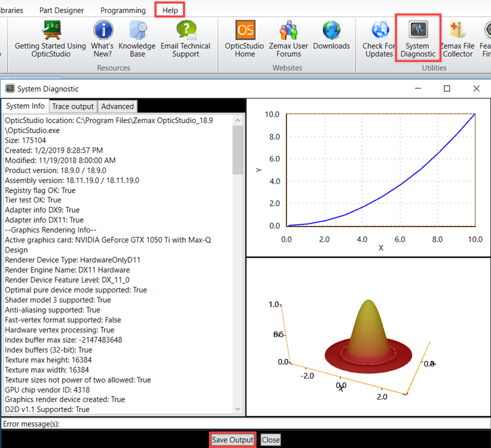The height and width of the screenshot is (448, 491).
Task: Select the 'Size: 175104' line
Action: [25, 140]
